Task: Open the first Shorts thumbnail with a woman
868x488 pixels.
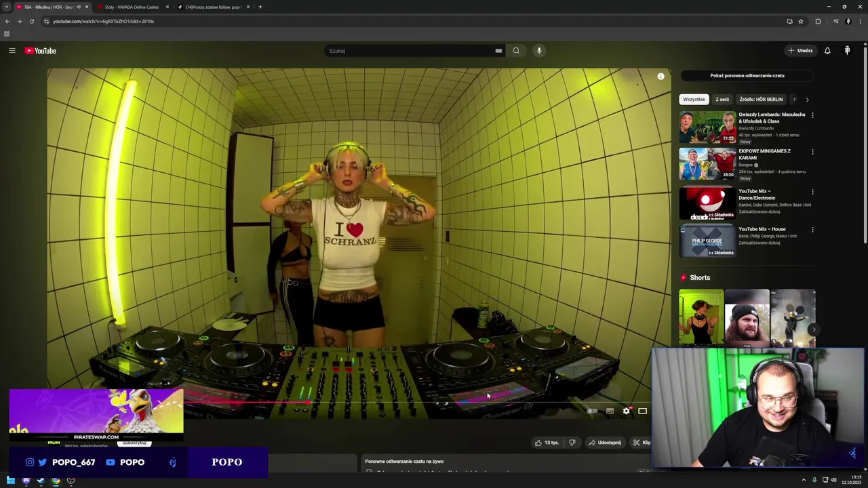Action: click(x=701, y=318)
